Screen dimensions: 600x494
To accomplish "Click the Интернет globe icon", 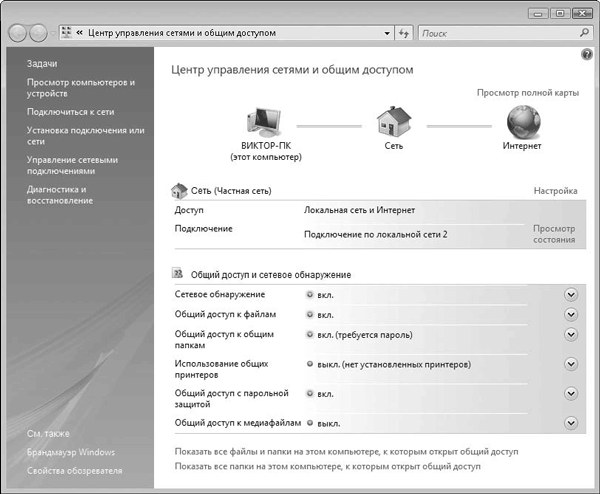I will pos(521,122).
